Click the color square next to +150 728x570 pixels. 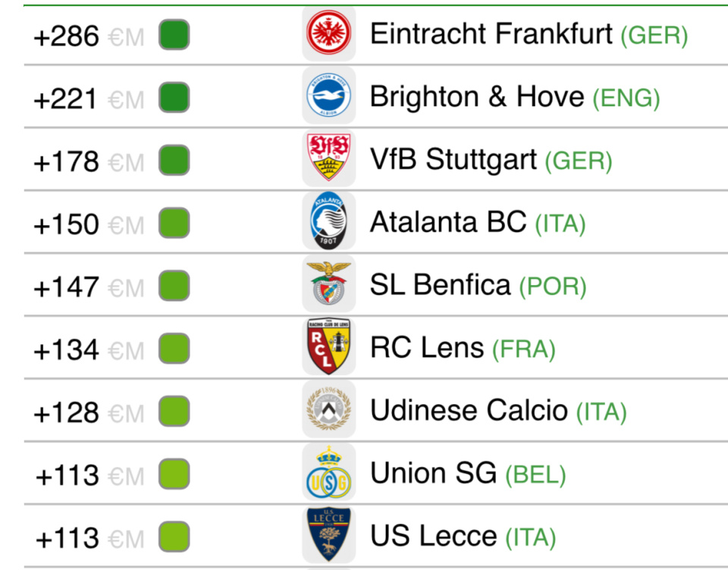coord(174,224)
